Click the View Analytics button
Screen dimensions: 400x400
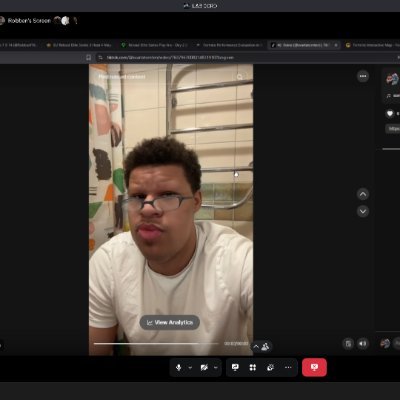coord(170,322)
